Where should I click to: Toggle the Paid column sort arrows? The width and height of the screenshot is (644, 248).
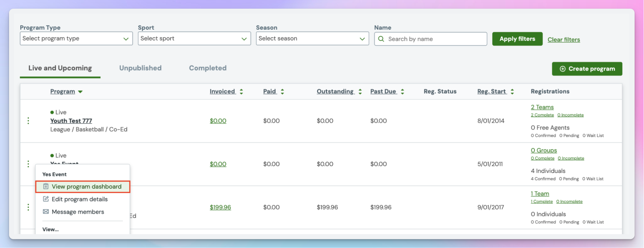click(282, 92)
